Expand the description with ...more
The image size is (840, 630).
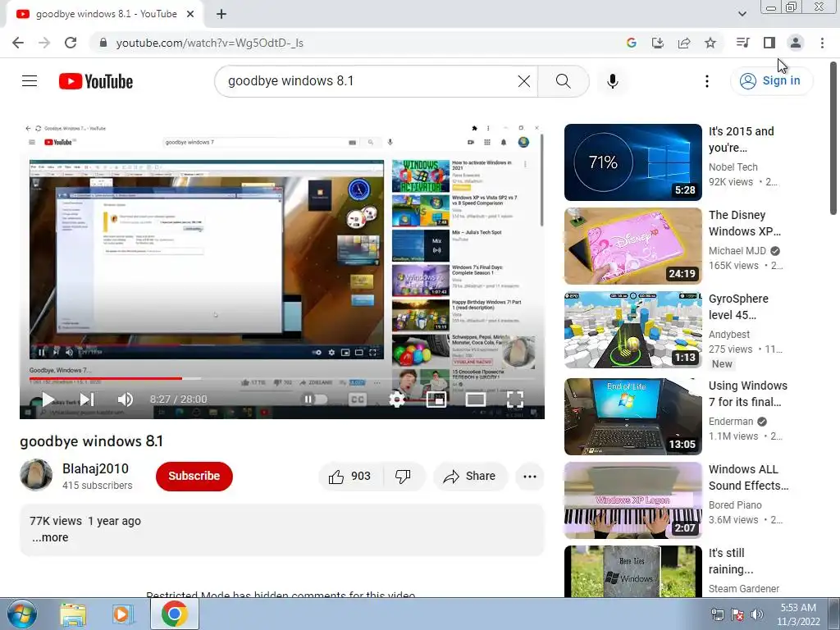tap(50, 537)
